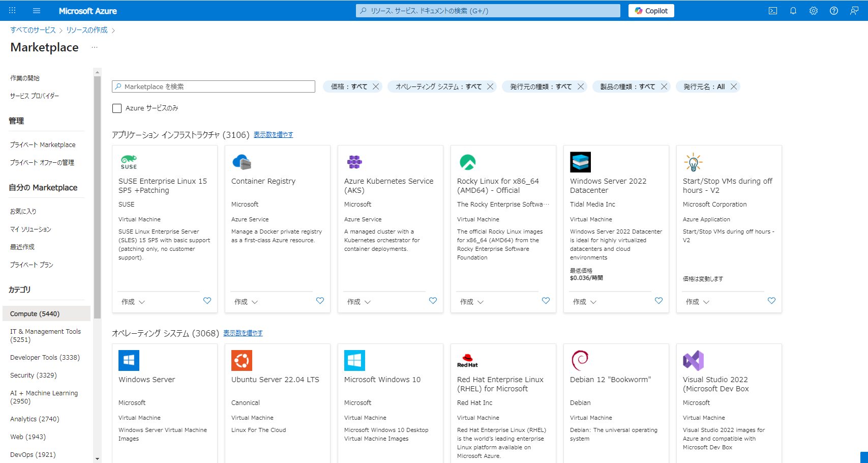Click the Rocky Linux green logo
Screen dimensions: 868x463
pos(467,162)
